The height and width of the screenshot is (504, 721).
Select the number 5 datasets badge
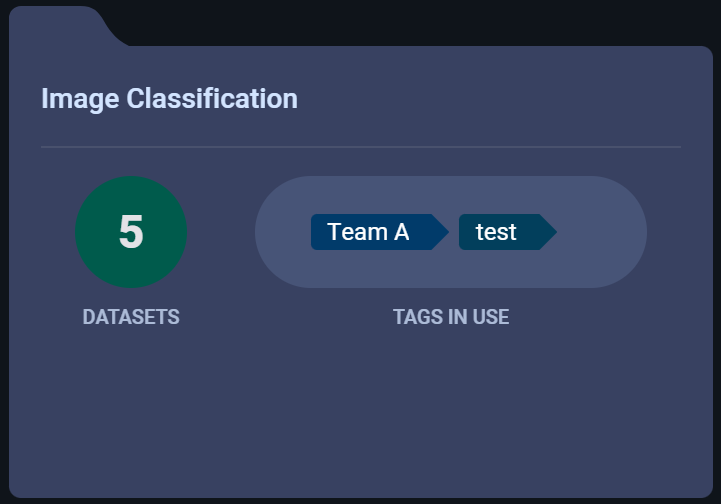[131, 232]
